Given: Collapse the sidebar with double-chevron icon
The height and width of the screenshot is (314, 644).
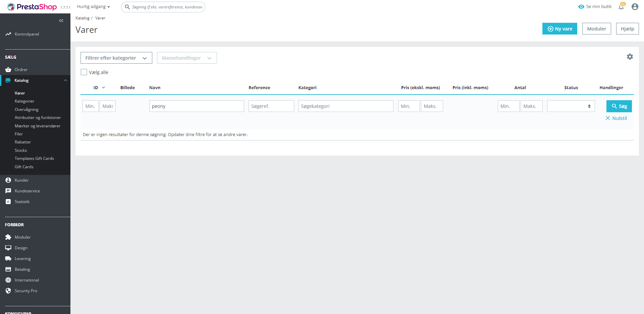Looking at the screenshot, I should coord(61,21).
